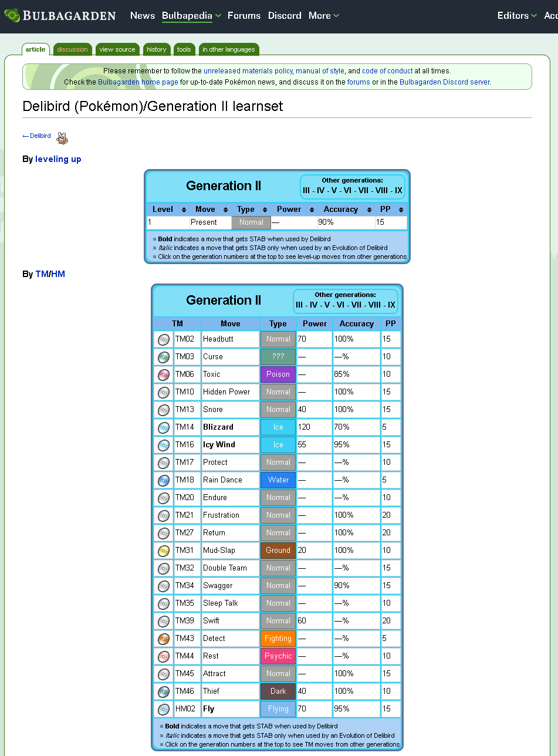Click the Poison type cell for Toxic
Viewport: 558px width, 756px height.
(278, 374)
